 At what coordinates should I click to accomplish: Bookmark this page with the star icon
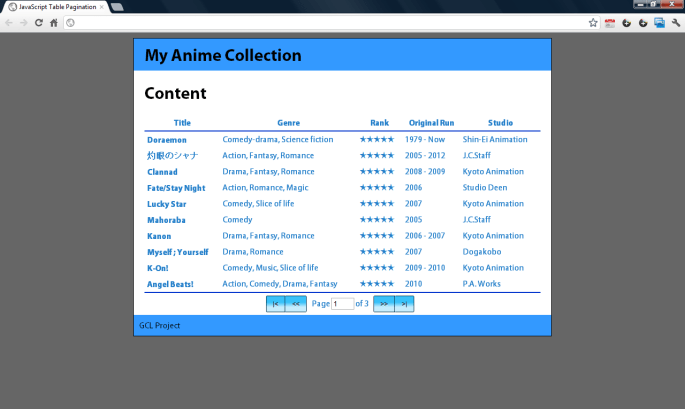click(593, 22)
